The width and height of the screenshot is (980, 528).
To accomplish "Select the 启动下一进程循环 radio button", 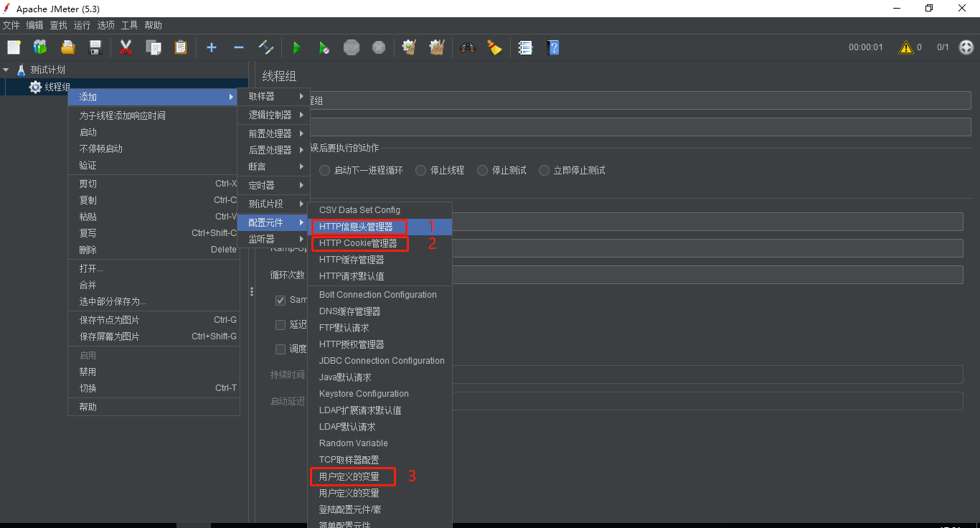I will point(325,171).
